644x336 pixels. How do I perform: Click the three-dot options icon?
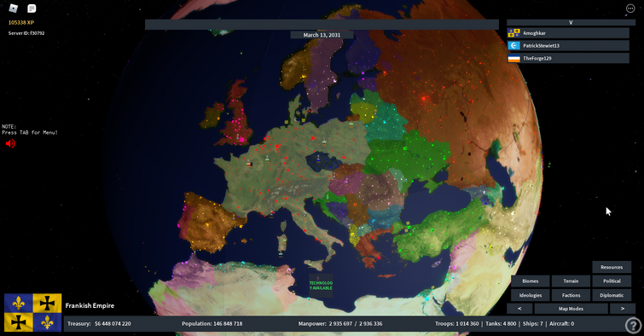630,9
